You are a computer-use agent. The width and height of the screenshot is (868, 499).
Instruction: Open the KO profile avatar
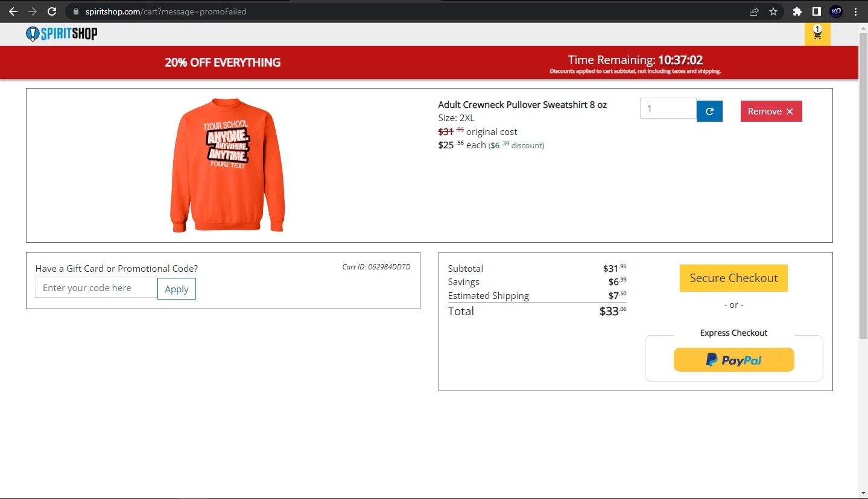[836, 11]
